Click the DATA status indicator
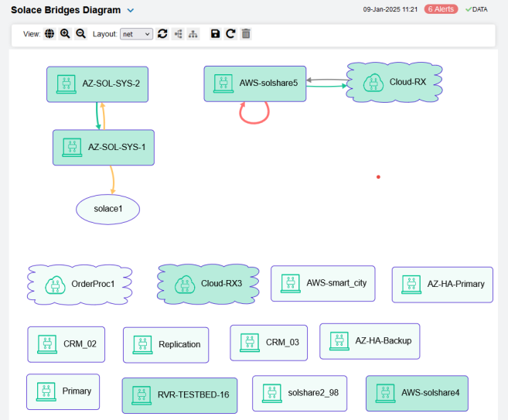This screenshot has height=420, width=508. [x=476, y=9]
